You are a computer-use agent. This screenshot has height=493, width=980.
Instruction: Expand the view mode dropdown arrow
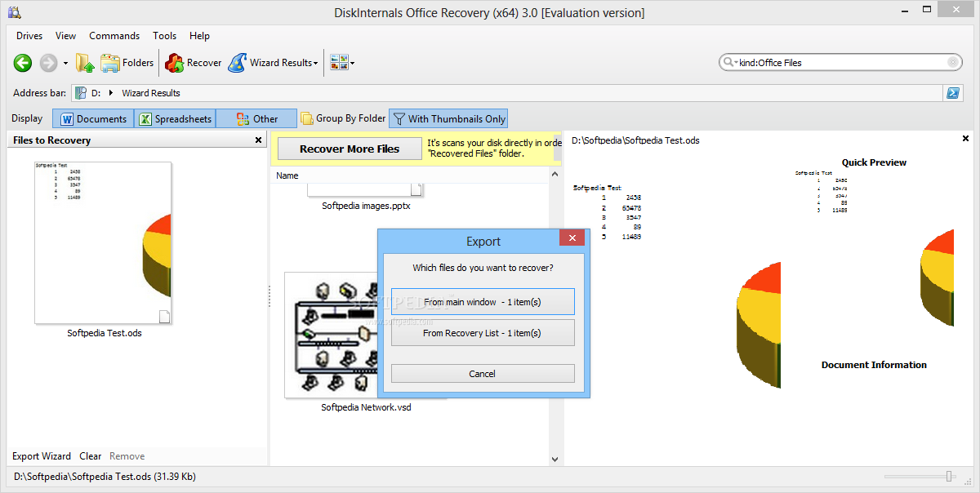click(353, 63)
